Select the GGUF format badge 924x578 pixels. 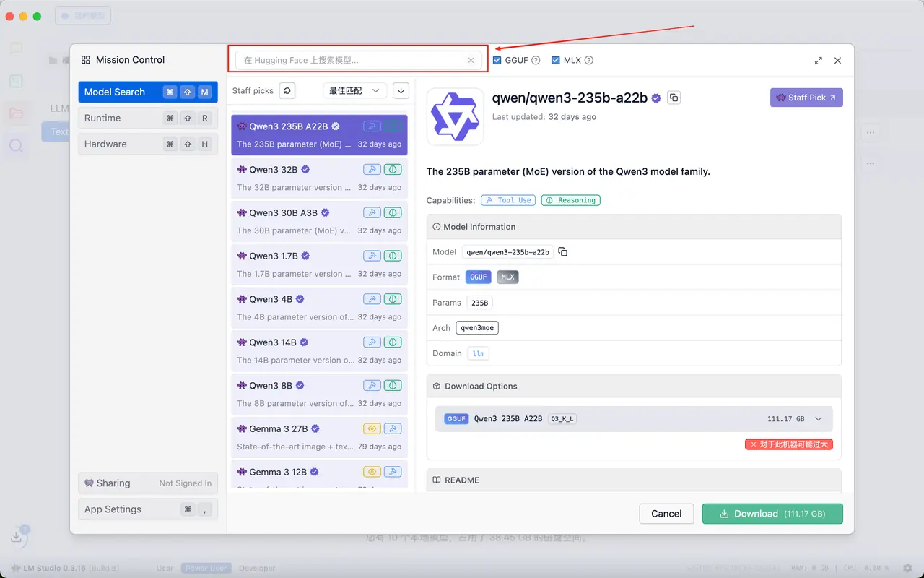479,277
